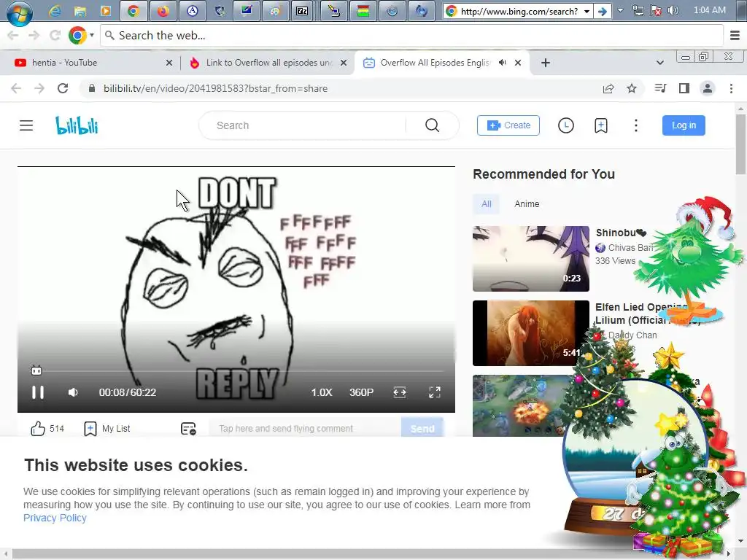
Task: Bookmark this page with the star icon
Action: tap(632, 88)
